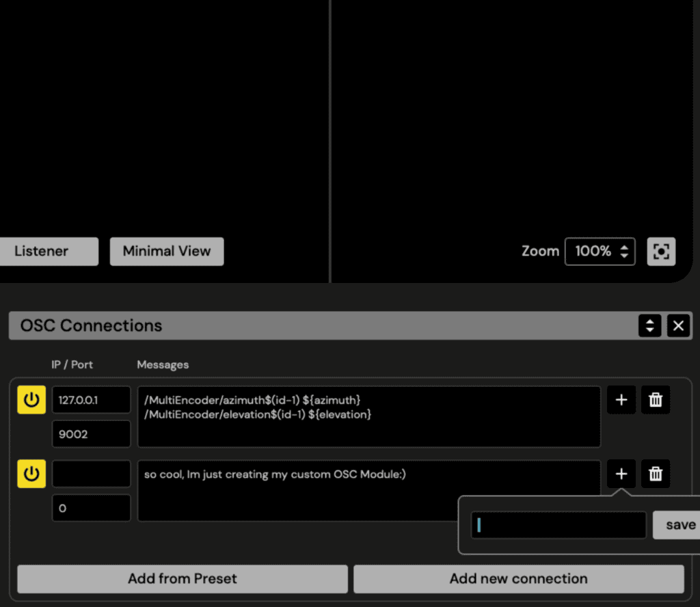700x607 pixels.
Task: Click the Listener button
Action: tap(49, 252)
